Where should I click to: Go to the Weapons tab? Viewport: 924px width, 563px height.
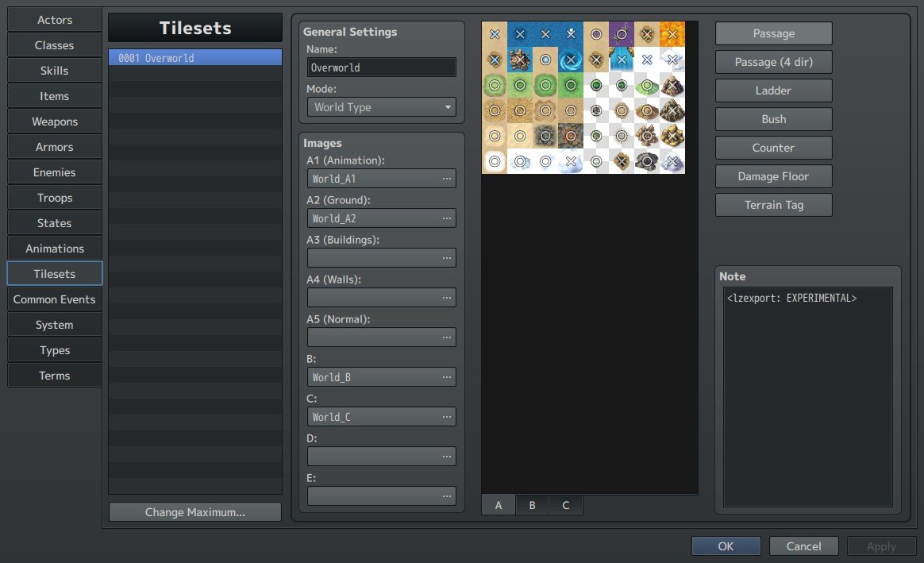[x=54, y=121]
